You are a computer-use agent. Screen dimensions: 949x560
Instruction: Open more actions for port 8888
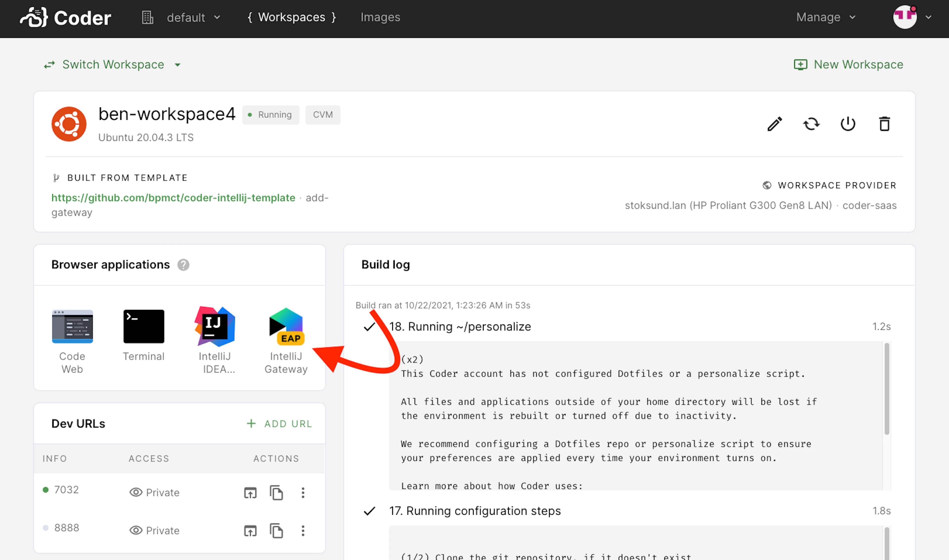(x=303, y=531)
